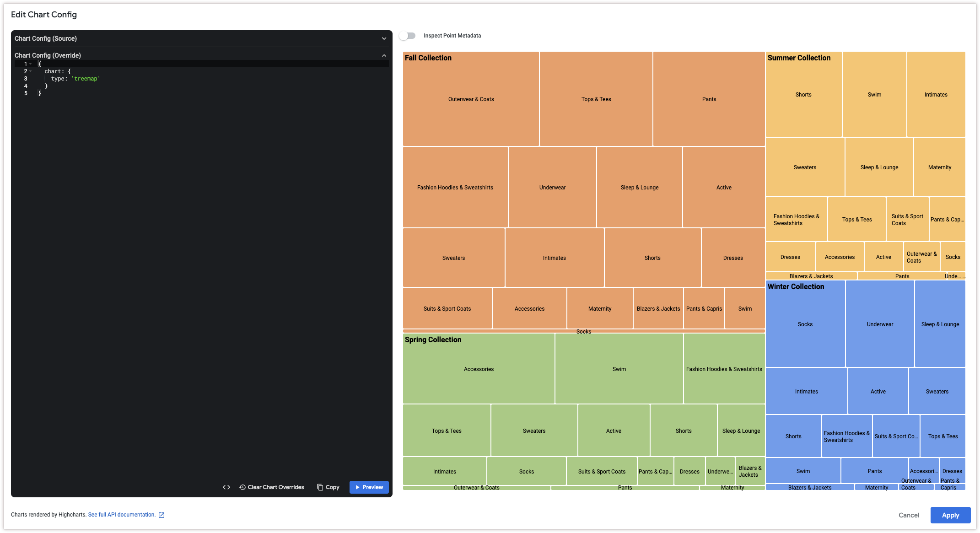Open the external link icon beside API documentation
This screenshot has height=533, width=980.
click(x=162, y=515)
